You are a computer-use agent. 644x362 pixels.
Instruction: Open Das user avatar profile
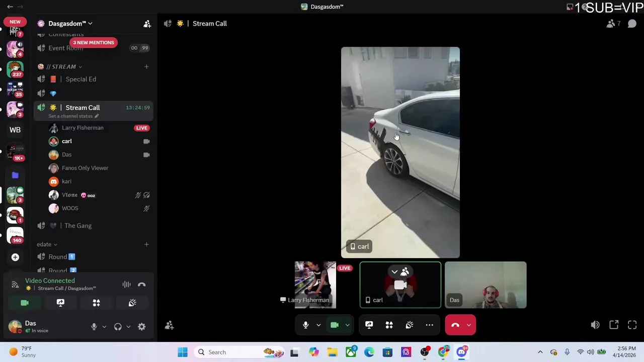click(x=15, y=326)
